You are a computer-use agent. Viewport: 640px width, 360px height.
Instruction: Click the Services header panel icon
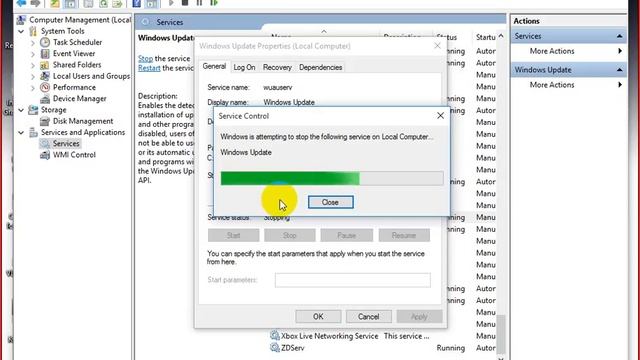146,22
